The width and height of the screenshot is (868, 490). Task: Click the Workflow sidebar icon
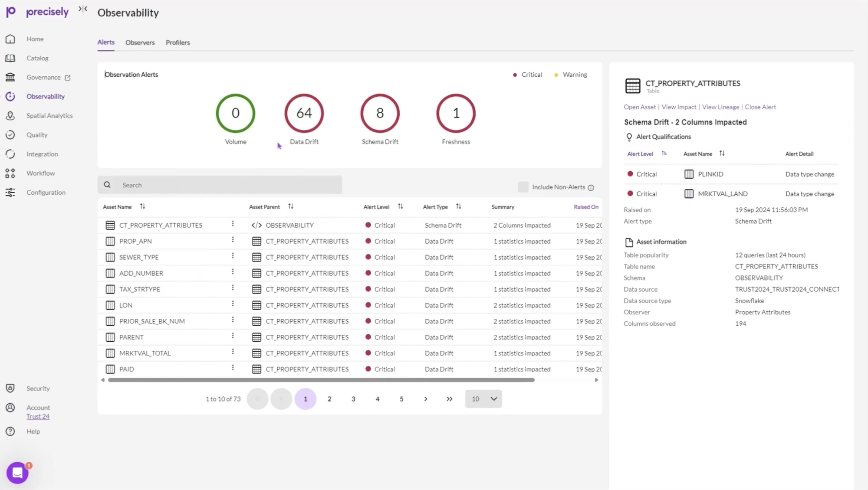point(10,173)
